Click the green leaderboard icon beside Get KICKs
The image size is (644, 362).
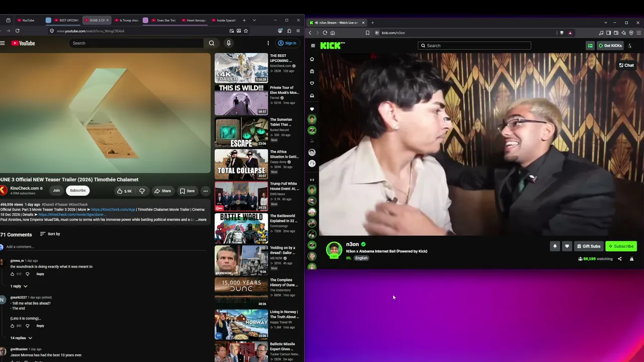point(590,46)
